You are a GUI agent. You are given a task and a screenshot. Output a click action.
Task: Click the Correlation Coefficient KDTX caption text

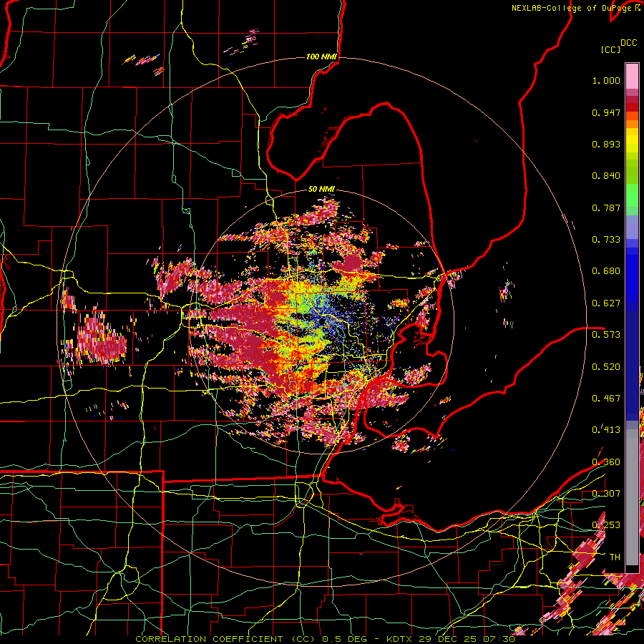coord(325,639)
